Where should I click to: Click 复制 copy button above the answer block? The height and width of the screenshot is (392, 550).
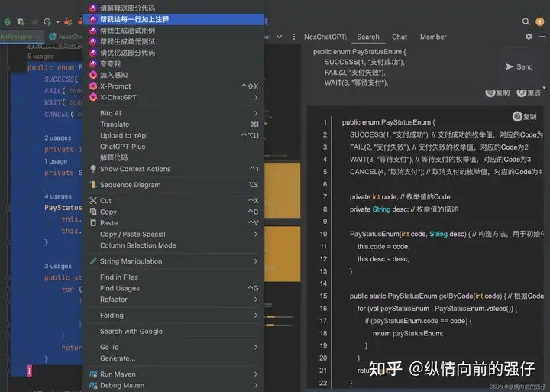click(497, 92)
